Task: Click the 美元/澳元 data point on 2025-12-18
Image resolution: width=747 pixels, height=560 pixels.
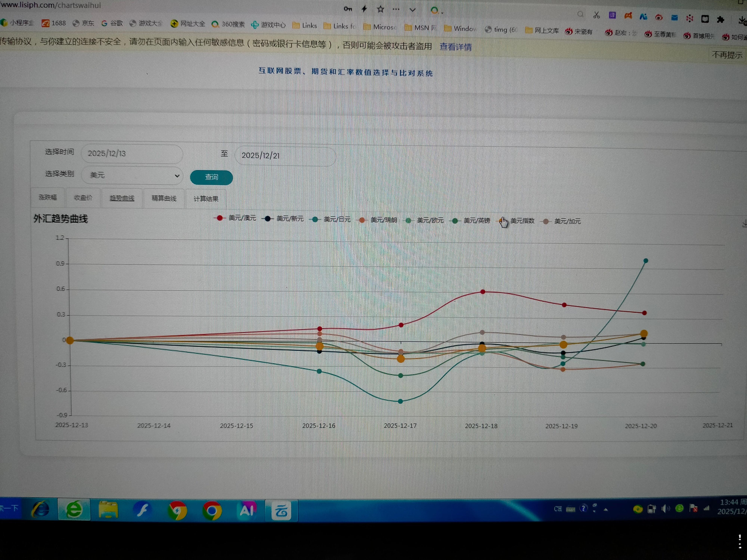Action: 483,292
